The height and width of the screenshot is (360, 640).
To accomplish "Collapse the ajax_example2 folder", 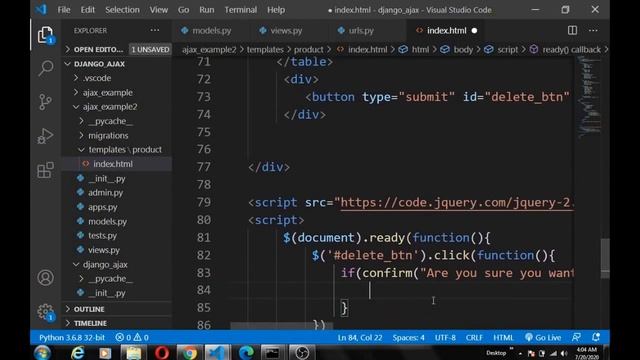I will coord(110,107).
